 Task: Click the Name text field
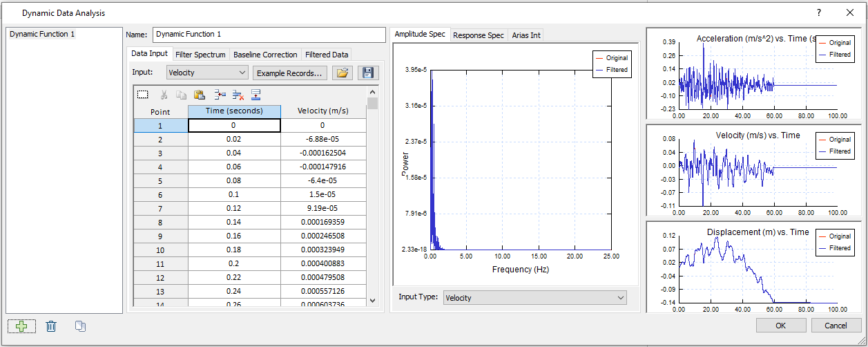(269, 35)
